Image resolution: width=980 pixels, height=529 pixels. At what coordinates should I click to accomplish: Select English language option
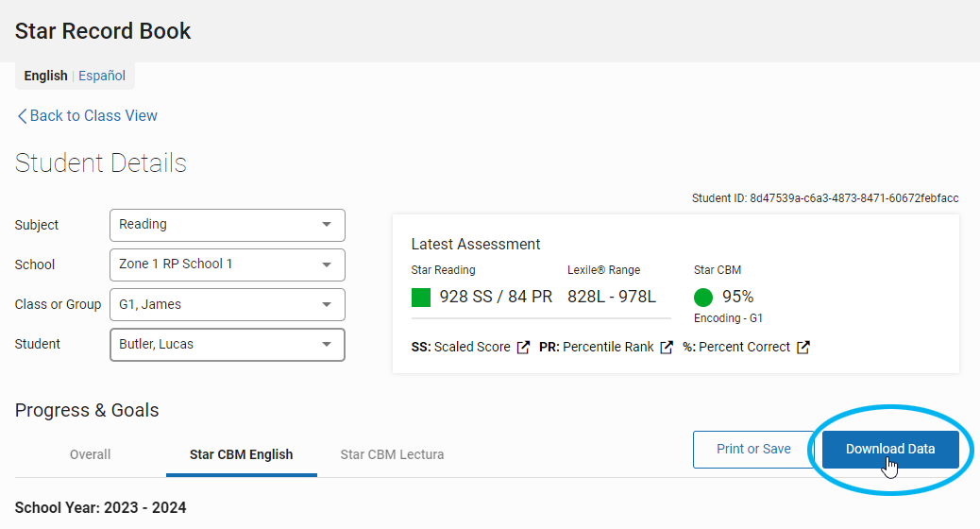[x=45, y=76]
